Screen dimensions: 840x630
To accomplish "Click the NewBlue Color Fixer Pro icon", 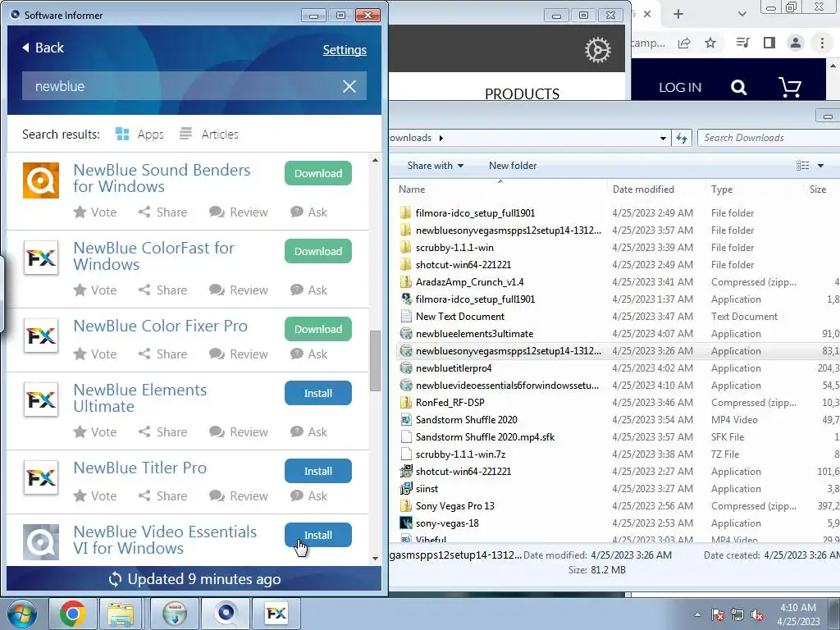I will 41,336.
